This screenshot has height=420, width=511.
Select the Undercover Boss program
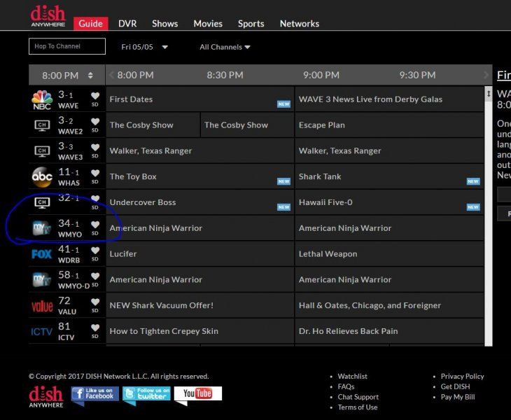(200, 202)
